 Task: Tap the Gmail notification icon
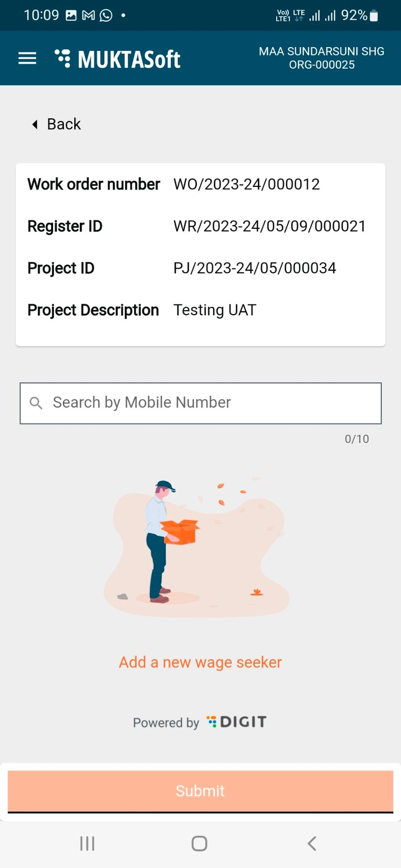89,16
